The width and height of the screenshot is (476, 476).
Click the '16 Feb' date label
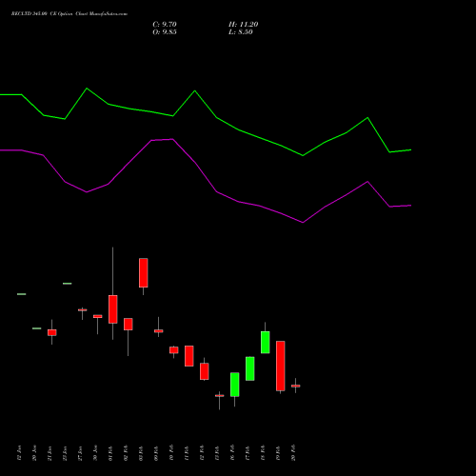pyautogui.click(x=232, y=453)
